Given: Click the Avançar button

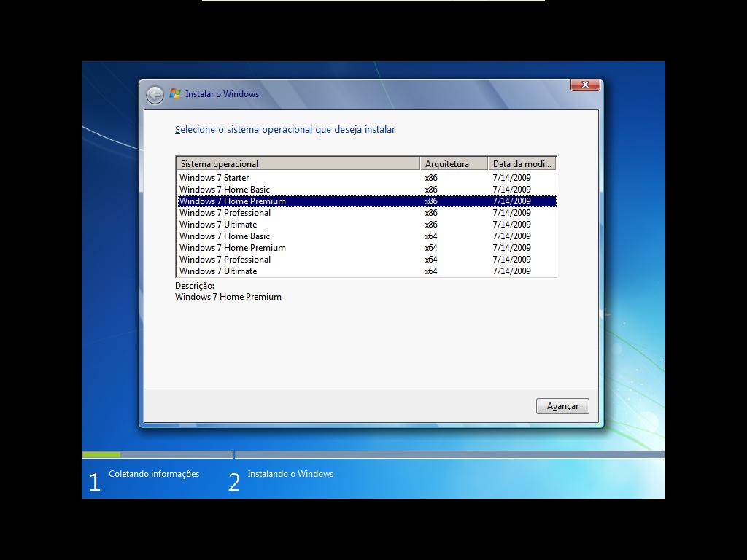Looking at the screenshot, I should click(562, 406).
